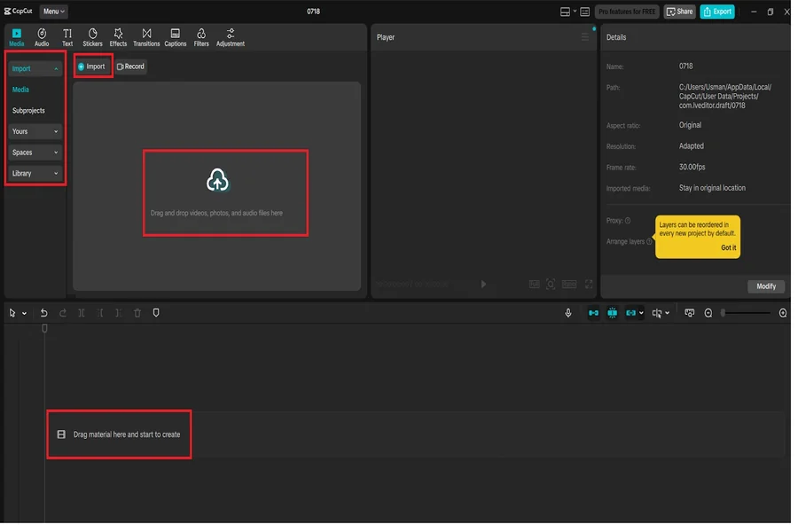Expand the Library section in sidebar
The height and width of the screenshot is (532, 798).
(35, 174)
